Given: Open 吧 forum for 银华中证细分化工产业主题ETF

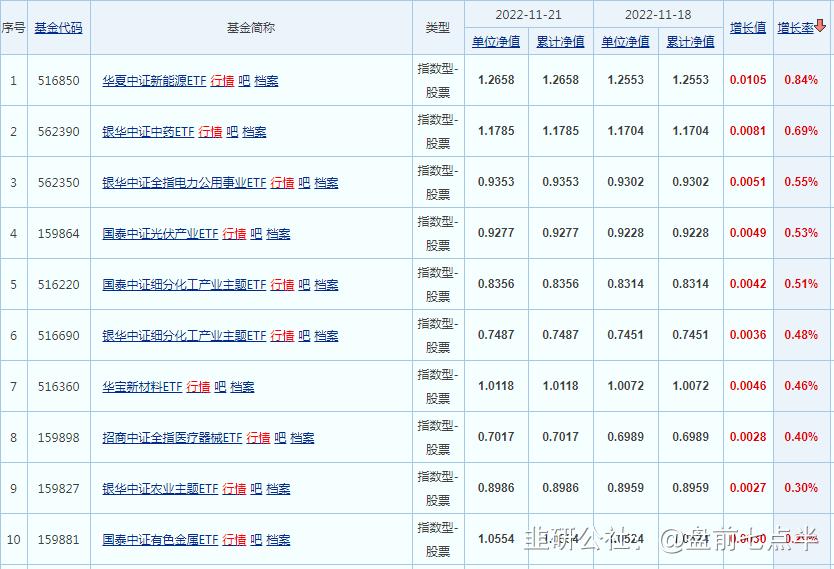Looking at the screenshot, I should pos(304,336).
